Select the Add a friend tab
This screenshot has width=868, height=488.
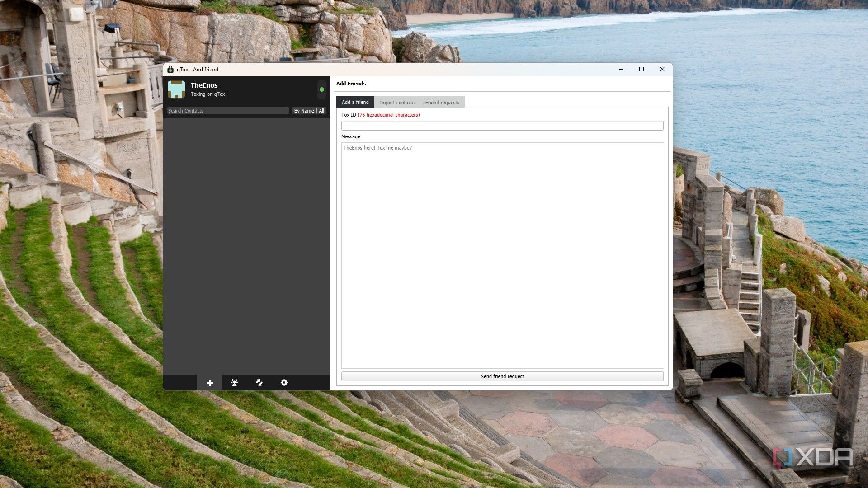tap(355, 102)
